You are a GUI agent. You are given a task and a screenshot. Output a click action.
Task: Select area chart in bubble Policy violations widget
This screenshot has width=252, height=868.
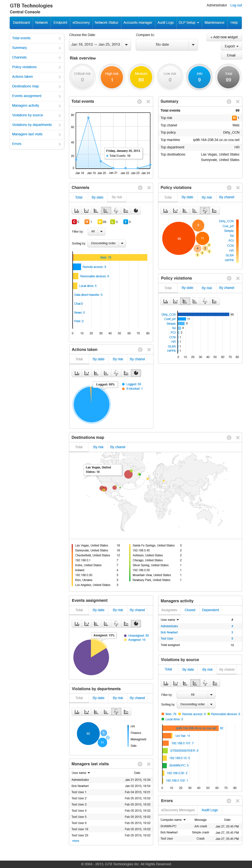215,211
